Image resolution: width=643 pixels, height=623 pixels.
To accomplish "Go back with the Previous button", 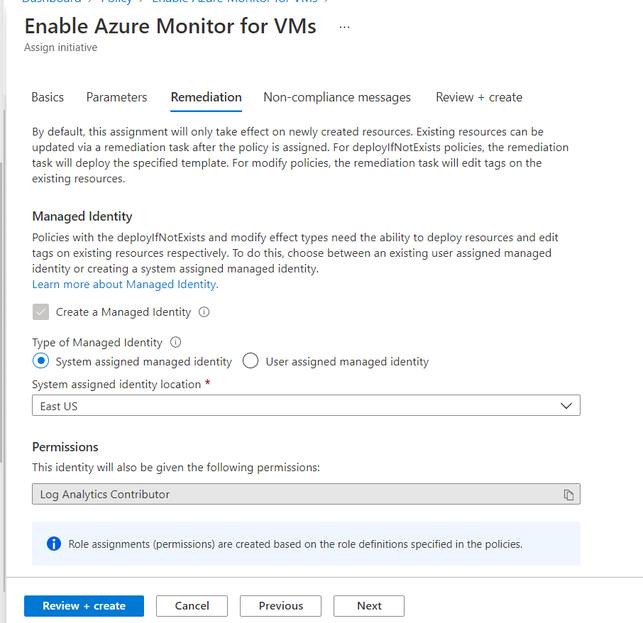I will [281, 606].
